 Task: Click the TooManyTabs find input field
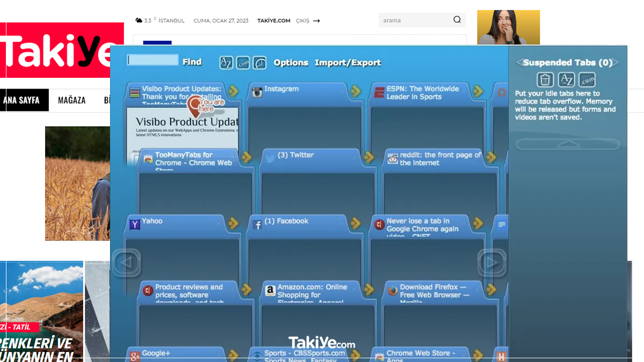click(153, 60)
